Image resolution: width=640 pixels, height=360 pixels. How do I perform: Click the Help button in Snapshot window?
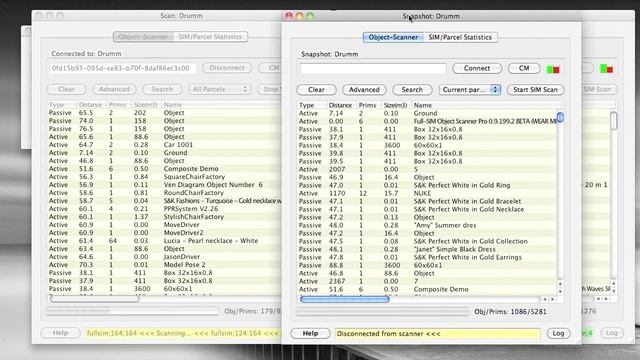(310, 333)
